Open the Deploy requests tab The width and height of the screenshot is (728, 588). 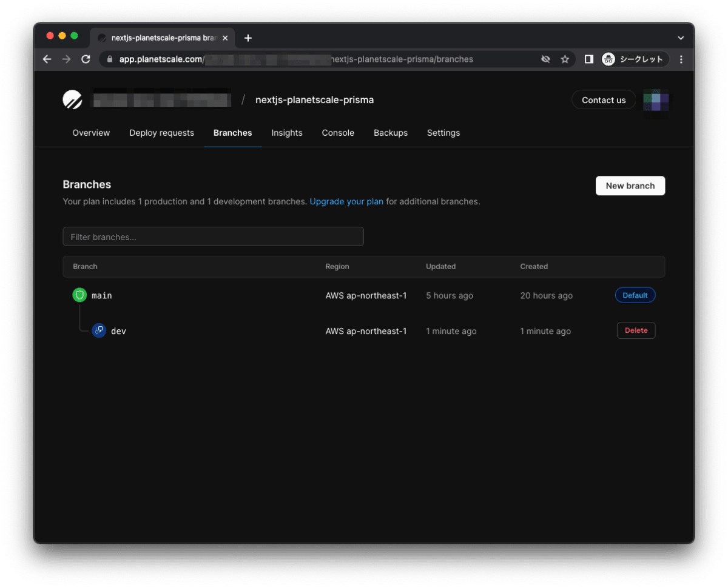161,133
